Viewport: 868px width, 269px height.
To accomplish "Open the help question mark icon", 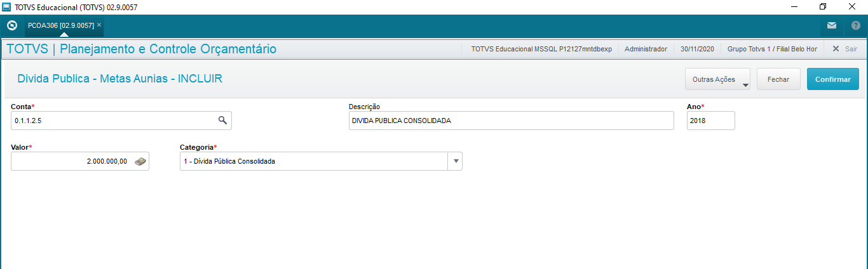I will point(856,26).
